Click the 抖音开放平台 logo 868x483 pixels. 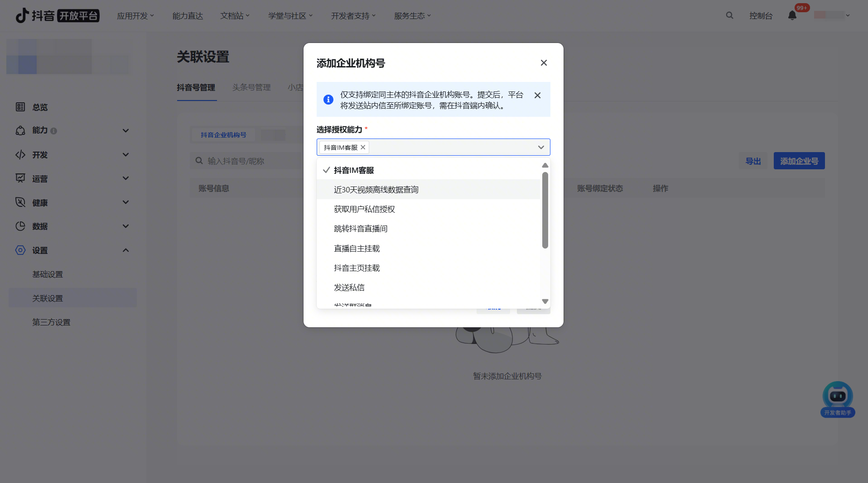click(58, 16)
